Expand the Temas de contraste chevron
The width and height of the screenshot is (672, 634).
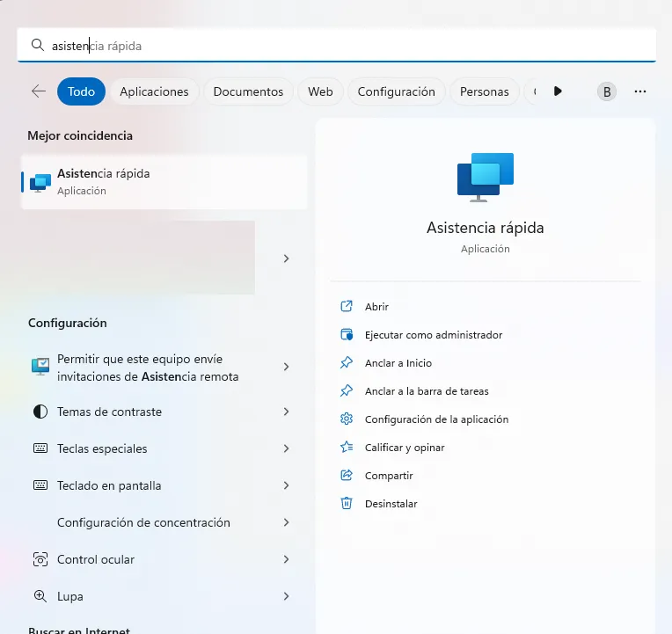click(x=286, y=412)
